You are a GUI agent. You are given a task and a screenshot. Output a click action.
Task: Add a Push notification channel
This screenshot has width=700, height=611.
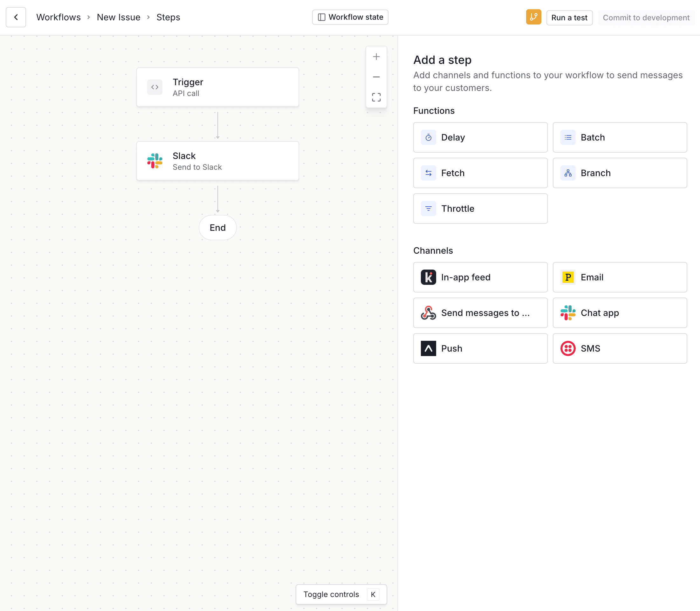[480, 348]
